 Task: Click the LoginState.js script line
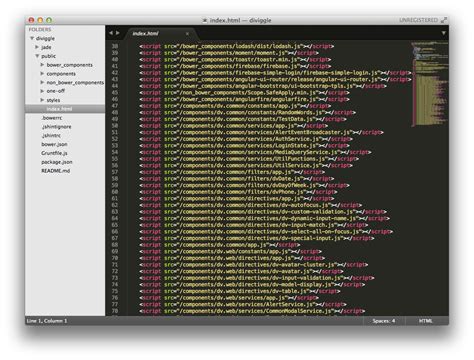(244, 146)
